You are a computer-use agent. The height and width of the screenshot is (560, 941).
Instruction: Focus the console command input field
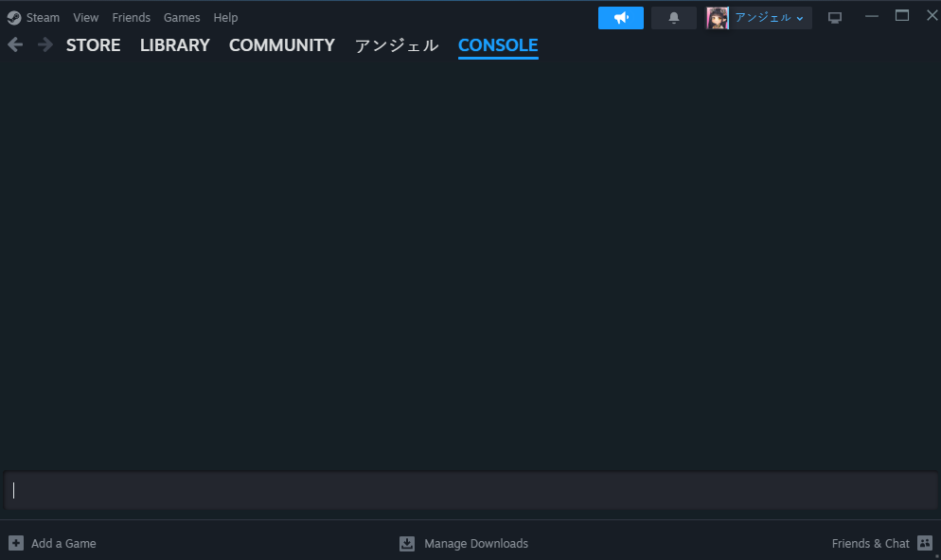470,490
